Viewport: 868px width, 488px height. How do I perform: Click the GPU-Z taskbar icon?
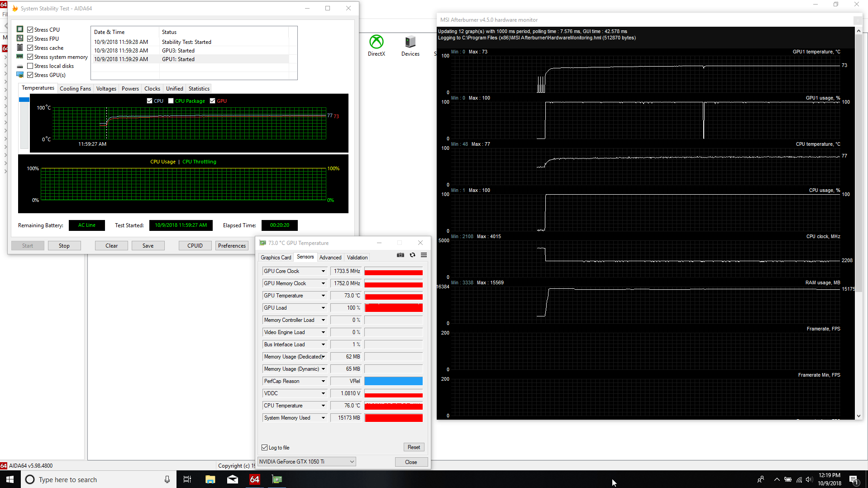(x=277, y=479)
